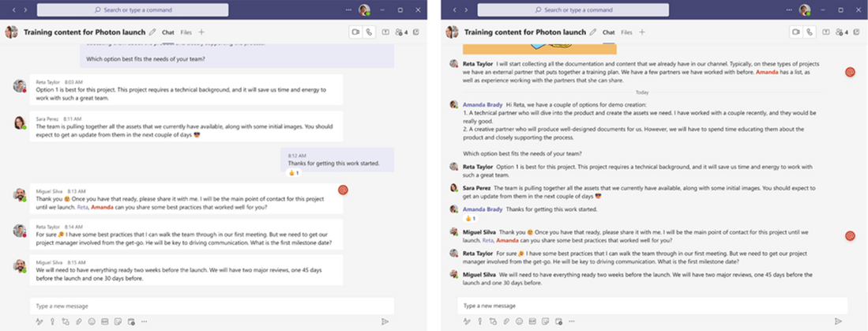Select the Chat tab in right window
The image size is (868, 331).
click(x=608, y=32)
